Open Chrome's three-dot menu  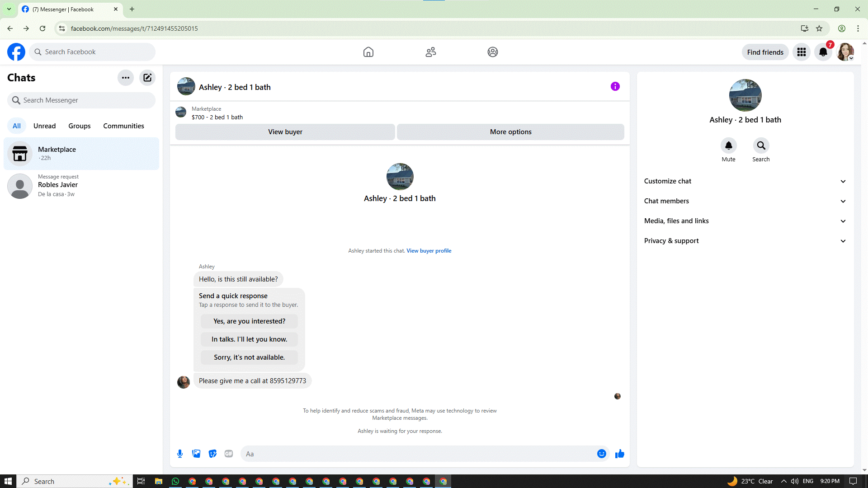pyautogui.click(x=858, y=28)
